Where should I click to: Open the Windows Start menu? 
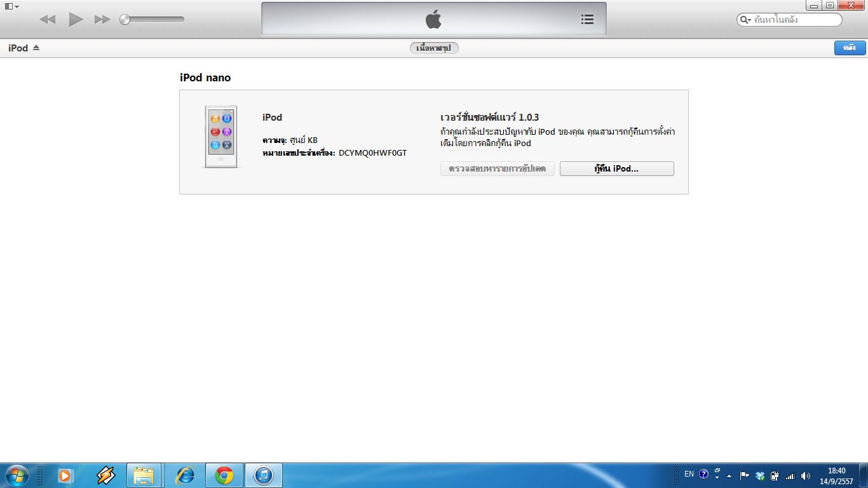(17, 475)
